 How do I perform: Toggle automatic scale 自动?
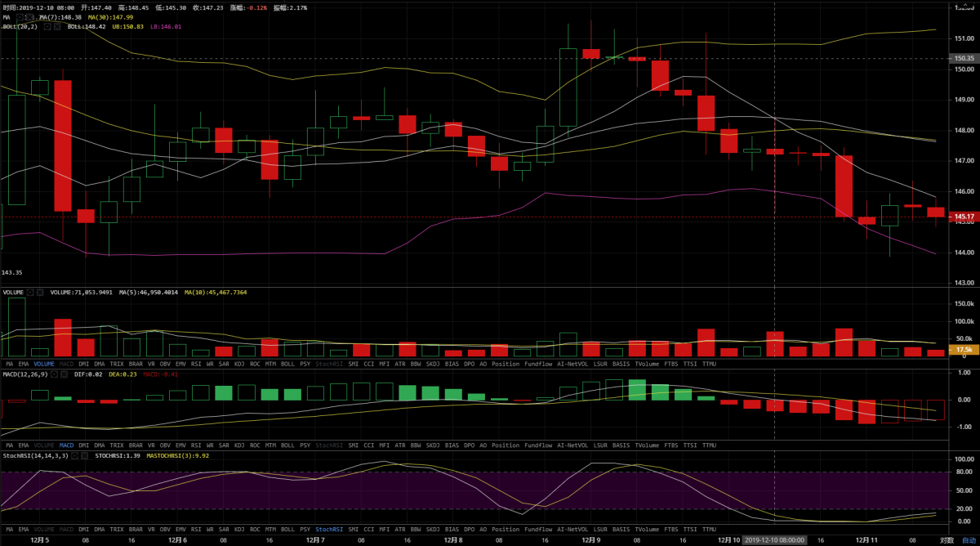(x=969, y=539)
